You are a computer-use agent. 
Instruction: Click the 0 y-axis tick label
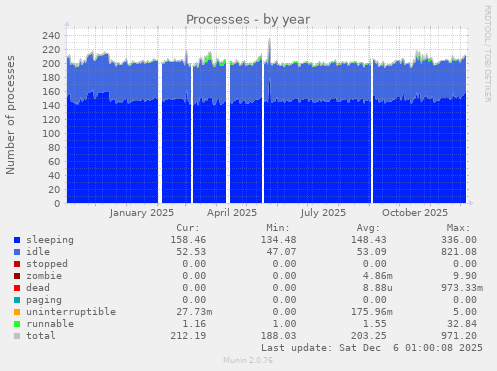click(x=57, y=204)
